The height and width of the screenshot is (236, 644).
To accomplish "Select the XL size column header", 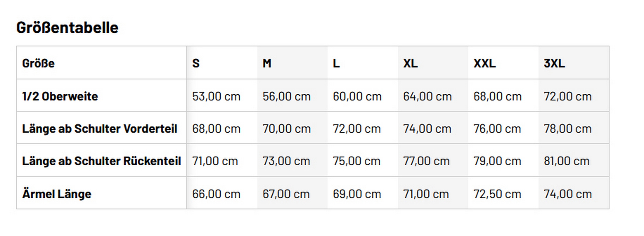I will tap(410, 63).
